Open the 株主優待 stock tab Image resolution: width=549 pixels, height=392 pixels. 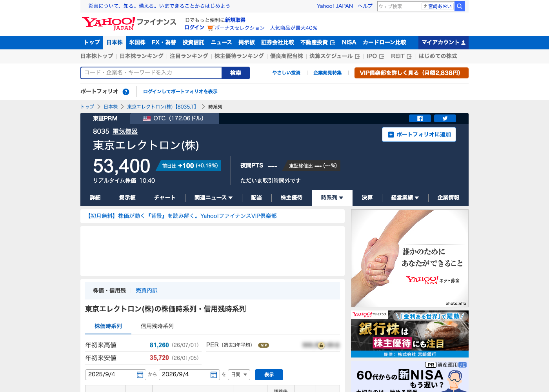[x=291, y=198]
